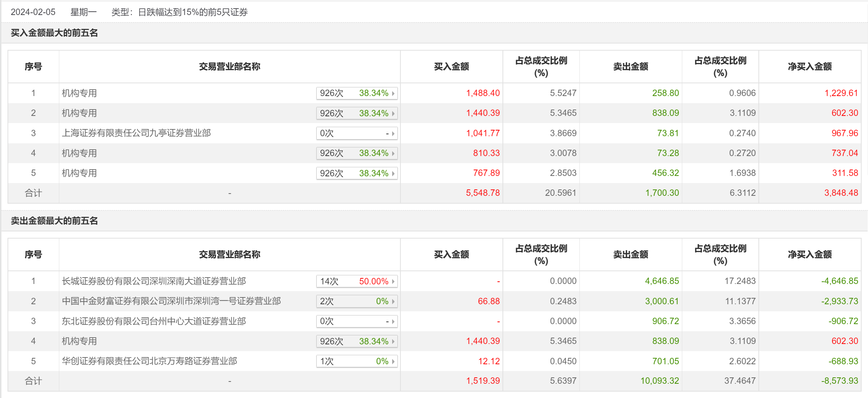Click the 净买入金额 header in the bottom table
The image size is (868, 398).
click(x=810, y=255)
